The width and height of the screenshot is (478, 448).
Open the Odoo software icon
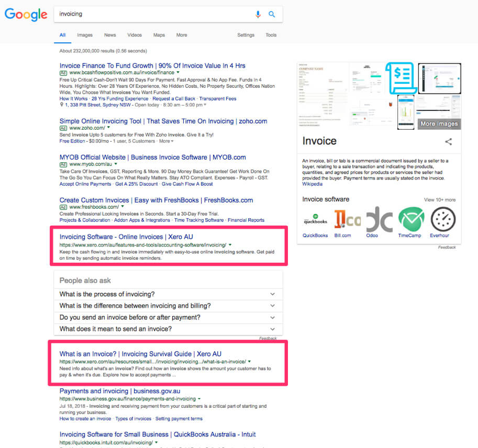pos(380,220)
